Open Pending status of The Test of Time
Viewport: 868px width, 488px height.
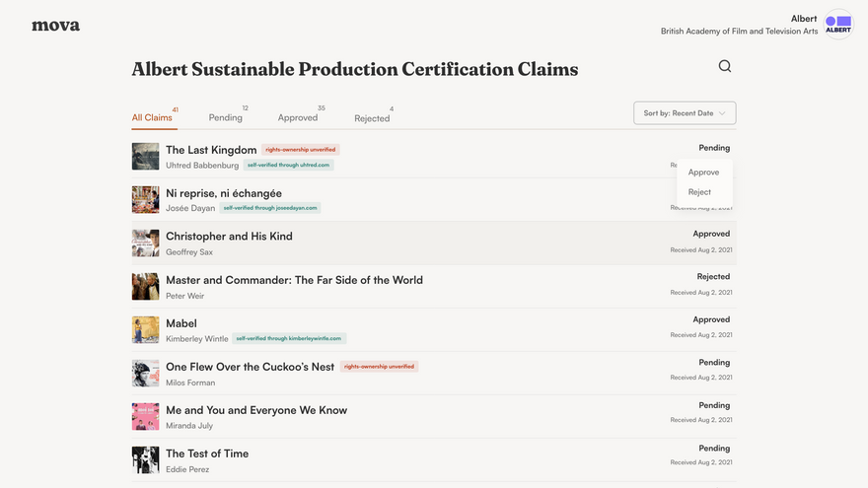pyautogui.click(x=714, y=449)
